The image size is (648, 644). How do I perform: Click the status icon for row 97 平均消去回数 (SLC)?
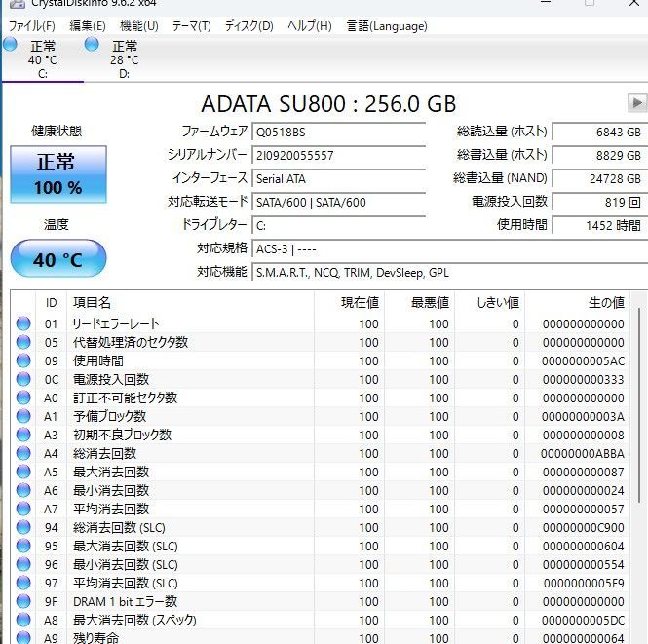coord(23,583)
